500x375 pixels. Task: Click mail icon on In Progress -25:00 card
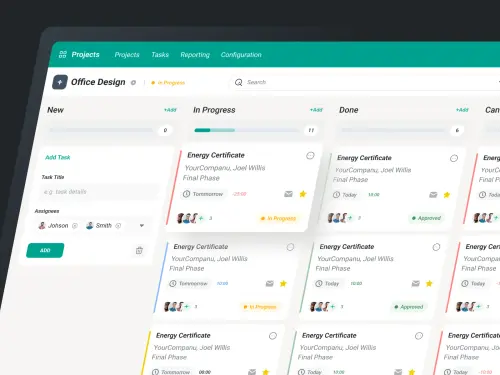pyautogui.click(x=288, y=194)
